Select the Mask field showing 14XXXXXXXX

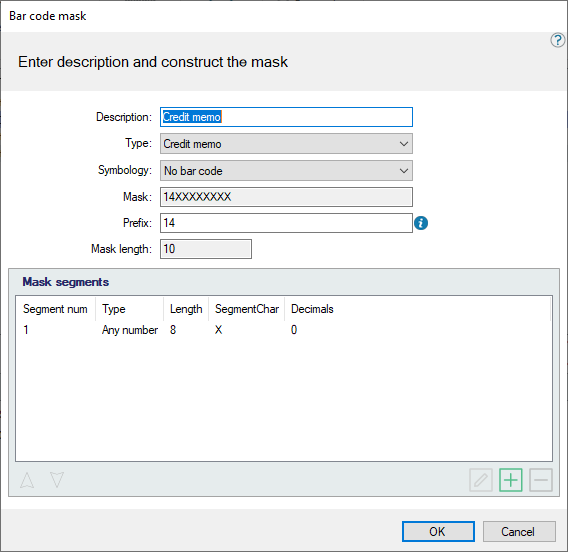(286, 197)
